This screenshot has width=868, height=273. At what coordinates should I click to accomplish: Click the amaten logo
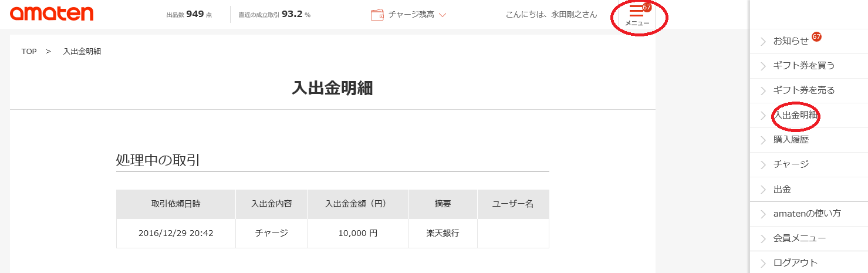tap(52, 13)
